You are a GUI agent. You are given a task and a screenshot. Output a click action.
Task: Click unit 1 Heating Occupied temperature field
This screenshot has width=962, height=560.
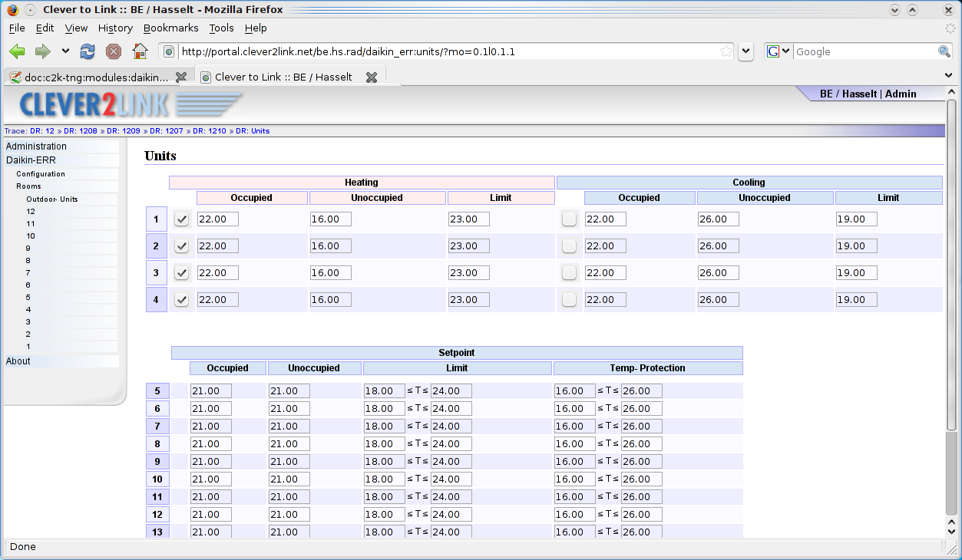pos(218,219)
